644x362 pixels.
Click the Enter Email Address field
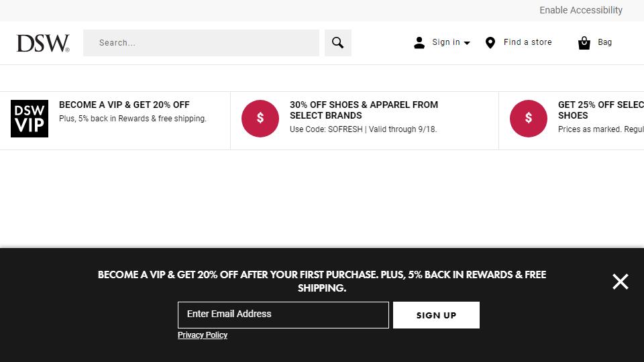click(x=283, y=315)
